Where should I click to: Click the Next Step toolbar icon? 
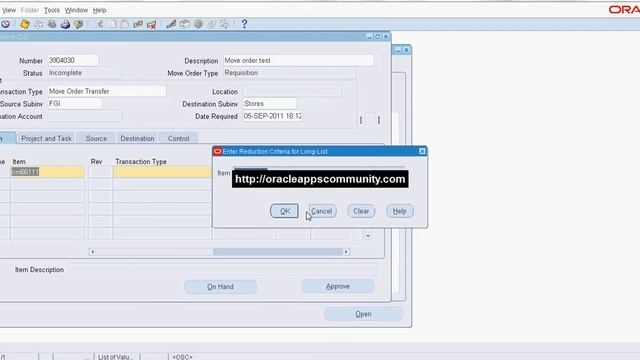tap(39, 24)
